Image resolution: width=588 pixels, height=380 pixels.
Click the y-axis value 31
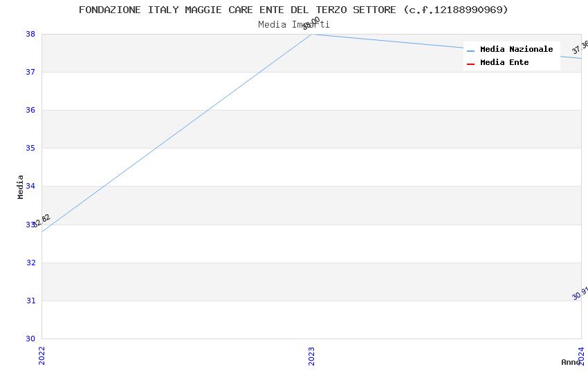coord(30,301)
